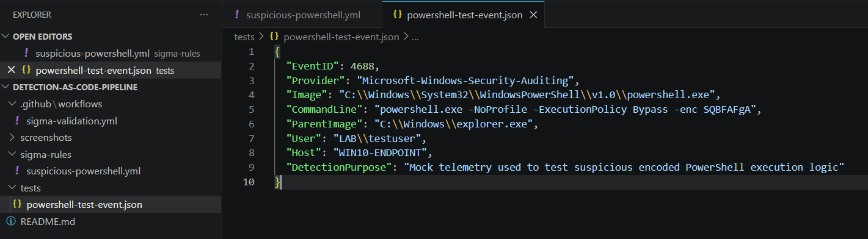Click the YAML icon on suspicious-powershell.yml tab
The width and height of the screenshot is (868, 239).
tap(236, 15)
